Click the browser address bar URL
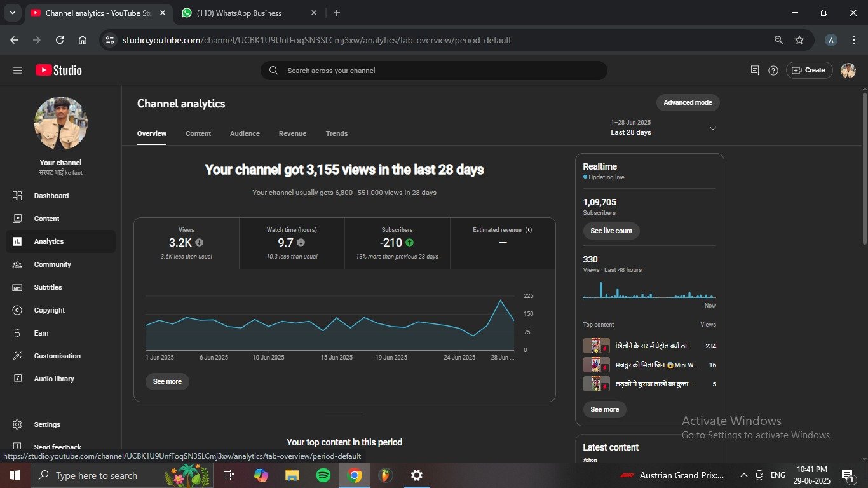 (x=316, y=40)
